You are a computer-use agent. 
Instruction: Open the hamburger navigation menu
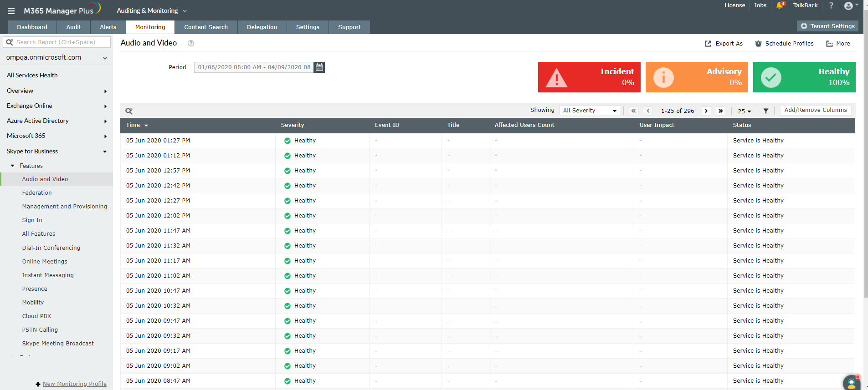11,11
